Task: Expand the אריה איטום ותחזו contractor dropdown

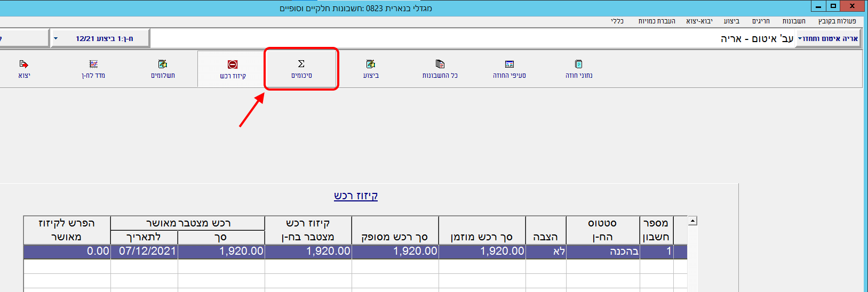Action: click(x=800, y=38)
